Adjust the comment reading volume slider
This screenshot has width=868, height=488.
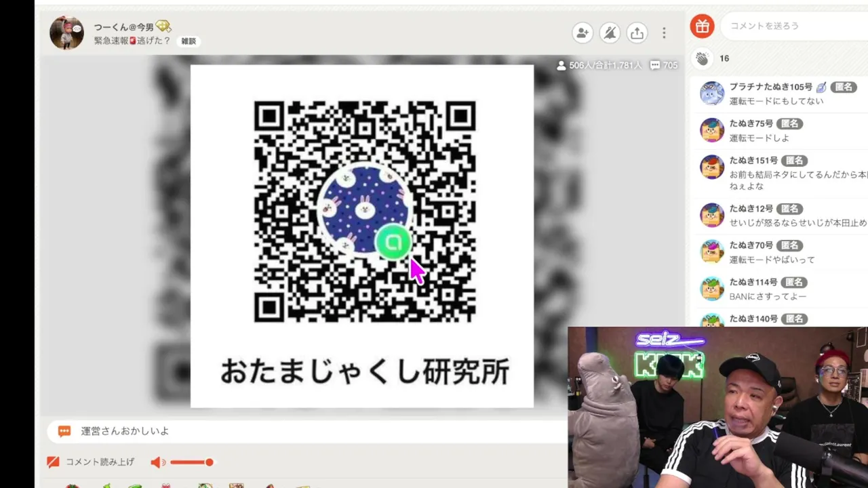click(192, 462)
